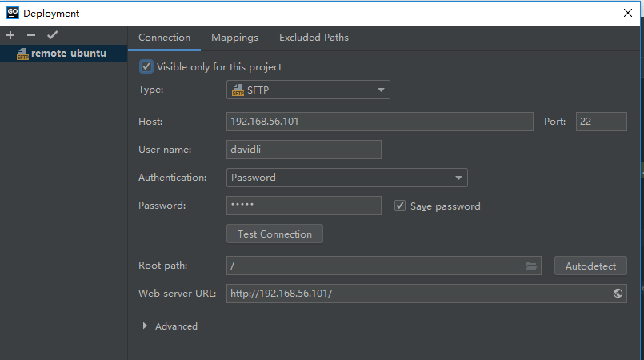This screenshot has height=360, width=644.
Task: Click the User name text field
Action: (303, 150)
